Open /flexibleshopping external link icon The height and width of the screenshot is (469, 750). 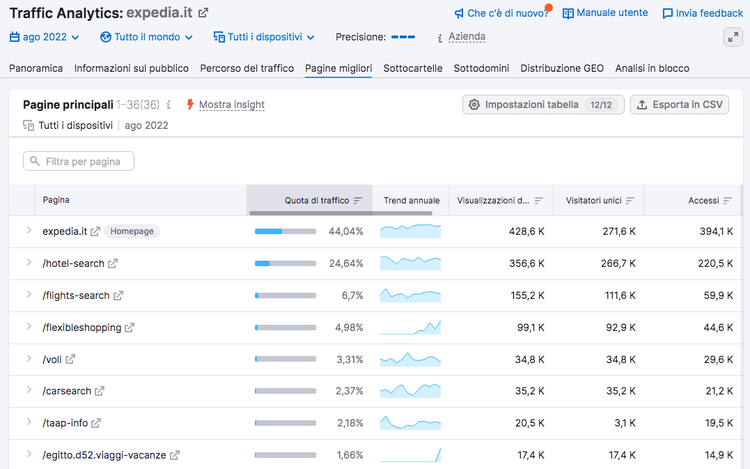coord(130,327)
